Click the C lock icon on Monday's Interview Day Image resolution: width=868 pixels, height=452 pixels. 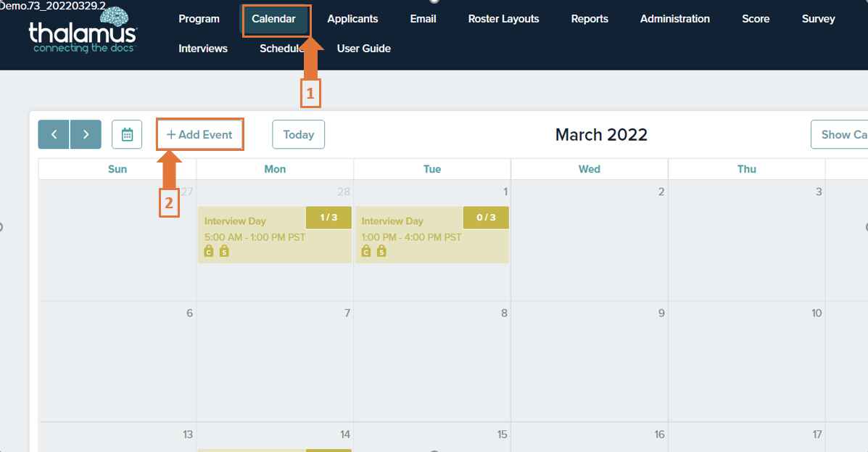(209, 252)
